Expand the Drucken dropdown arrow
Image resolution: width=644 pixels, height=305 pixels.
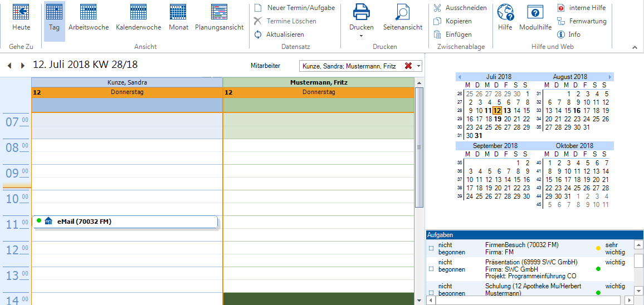[361, 36]
